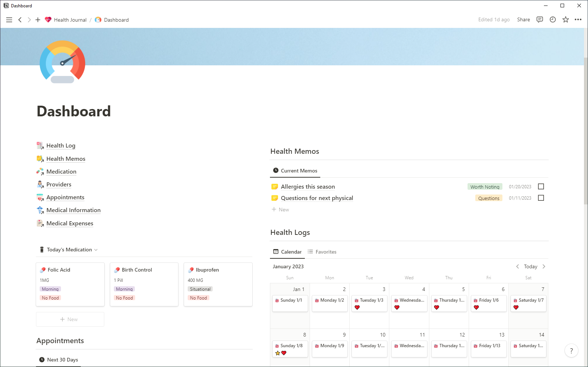This screenshot has width=588, height=367.
Task: Favorite this page with star icon
Action: (x=566, y=20)
